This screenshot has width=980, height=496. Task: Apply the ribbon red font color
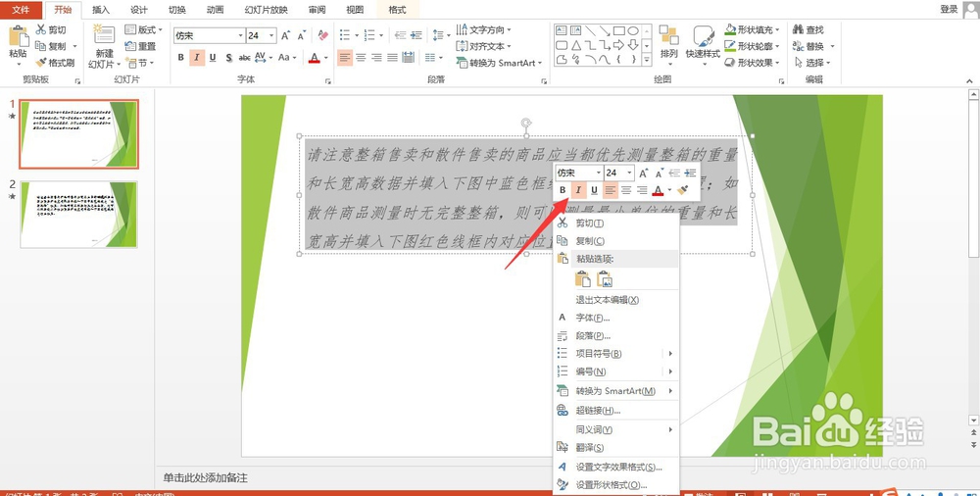click(x=314, y=58)
